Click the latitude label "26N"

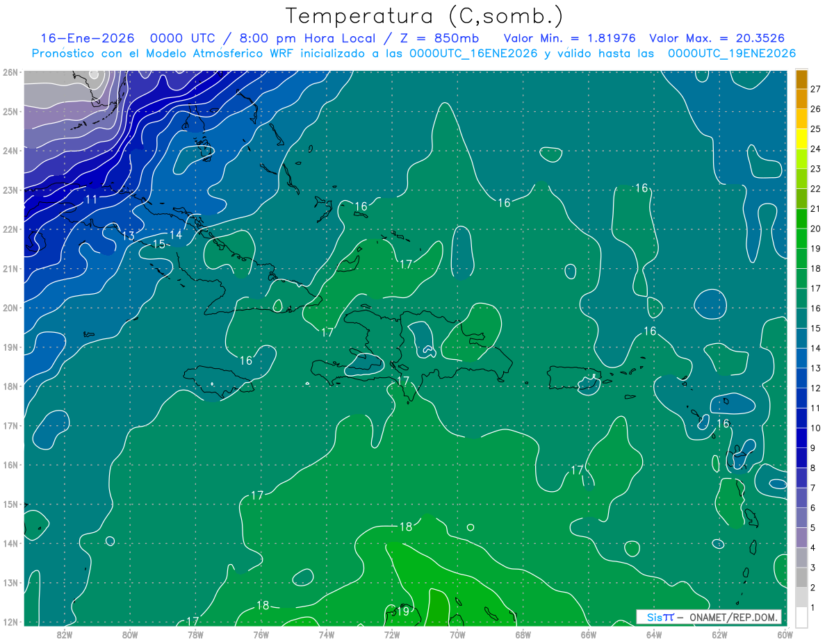[x=10, y=72]
